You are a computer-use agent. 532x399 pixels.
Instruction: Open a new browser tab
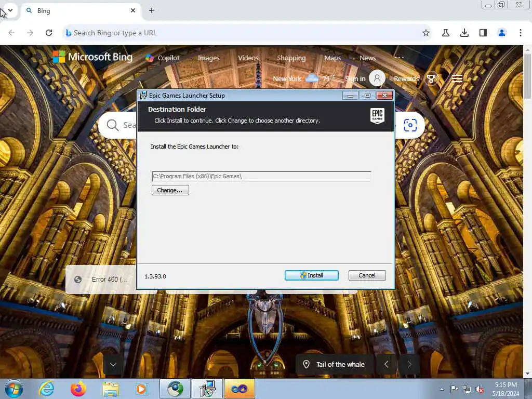point(152,10)
